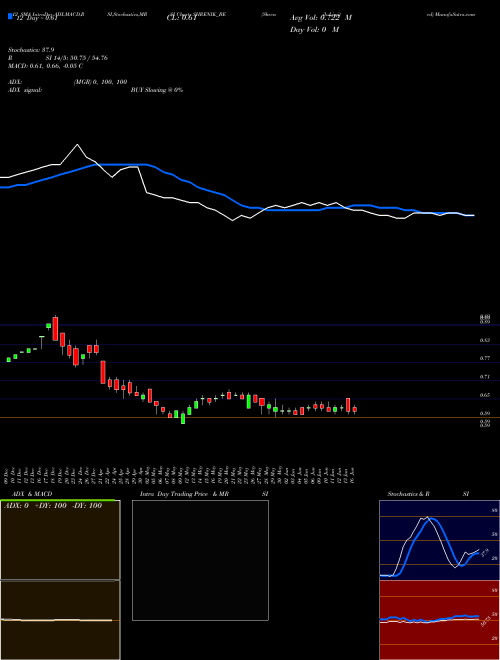This screenshot has height=660, width=500.
Task: Click the red RSI chart panel
Action: pyautogui.click(x=439, y=620)
